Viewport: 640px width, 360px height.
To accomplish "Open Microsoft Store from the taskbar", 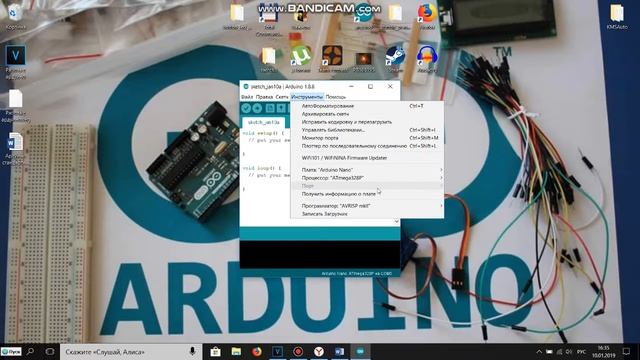I will point(215,351).
